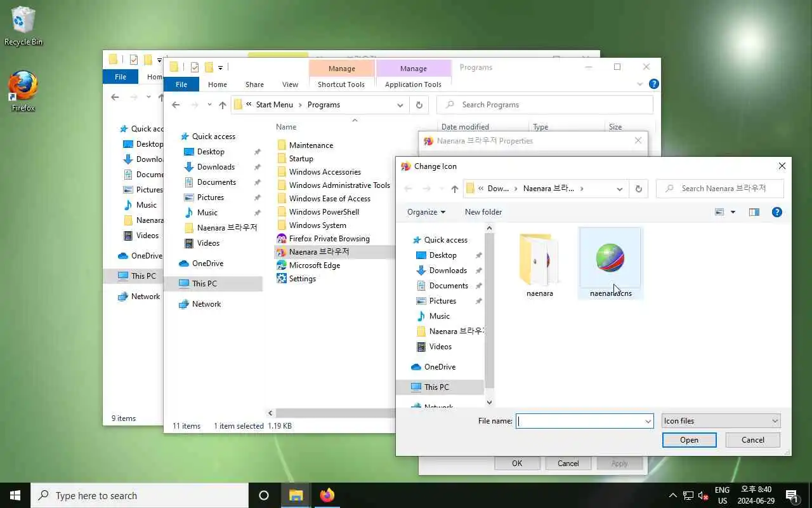Click Search Programs box
The height and width of the screenshot is (508, 812).
545,105
